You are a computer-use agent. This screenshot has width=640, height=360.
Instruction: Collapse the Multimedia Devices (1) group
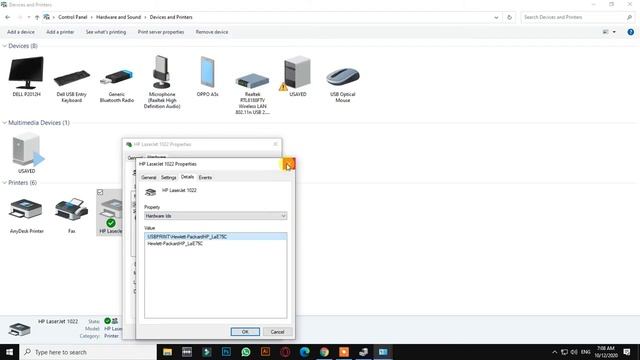(x=4, y=123)
